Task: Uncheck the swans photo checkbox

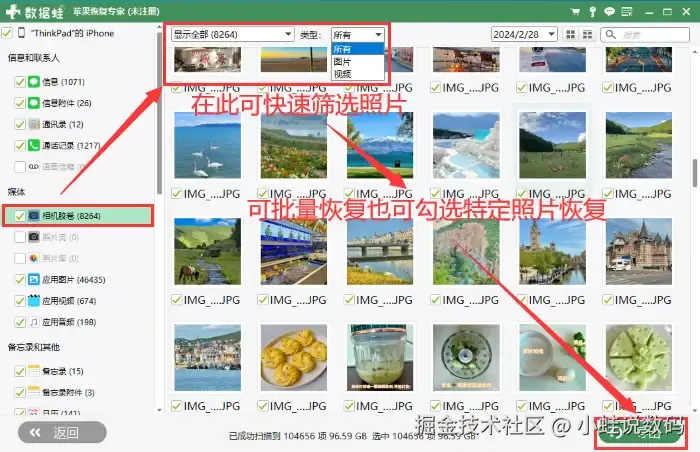Action: point(177,193)
